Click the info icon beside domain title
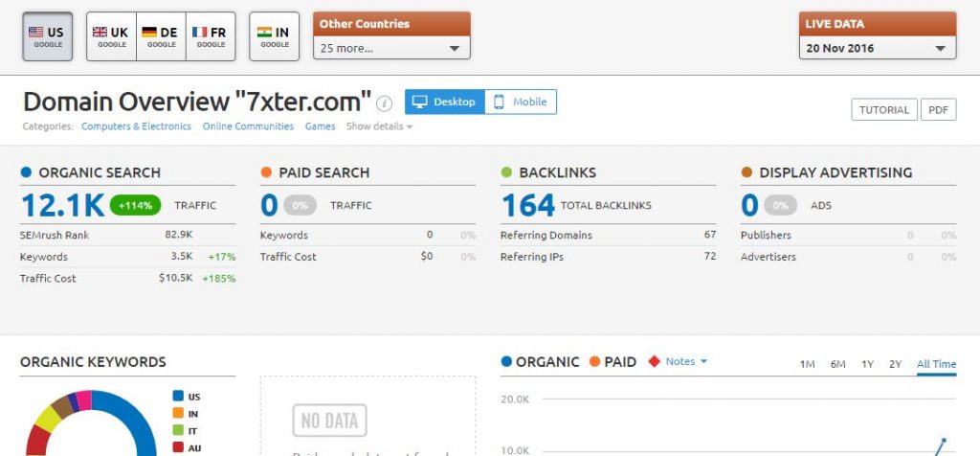This screenshot has height=456, width=980. pyautogui.click(x=385, y=103)
